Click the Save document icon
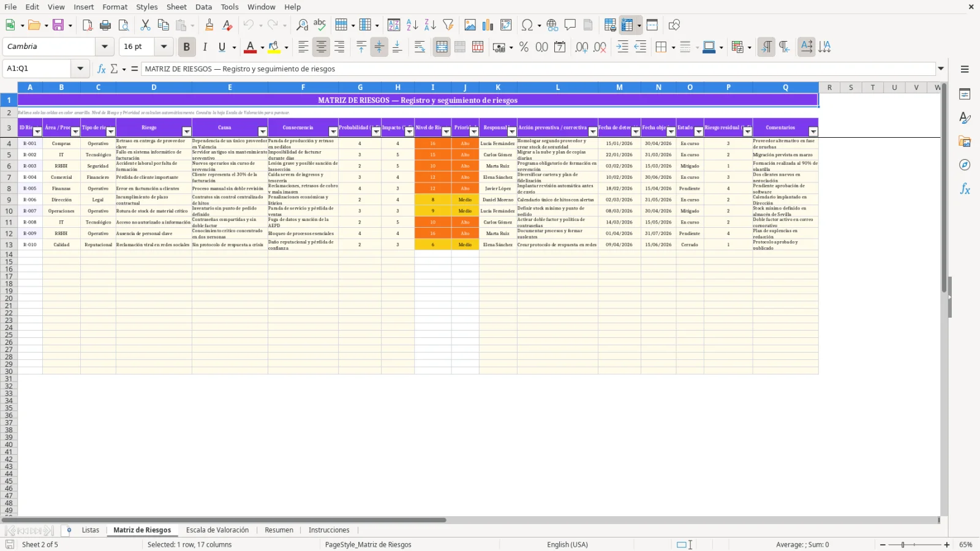Viewport: 980px width, 551px height. coord(58,25)
